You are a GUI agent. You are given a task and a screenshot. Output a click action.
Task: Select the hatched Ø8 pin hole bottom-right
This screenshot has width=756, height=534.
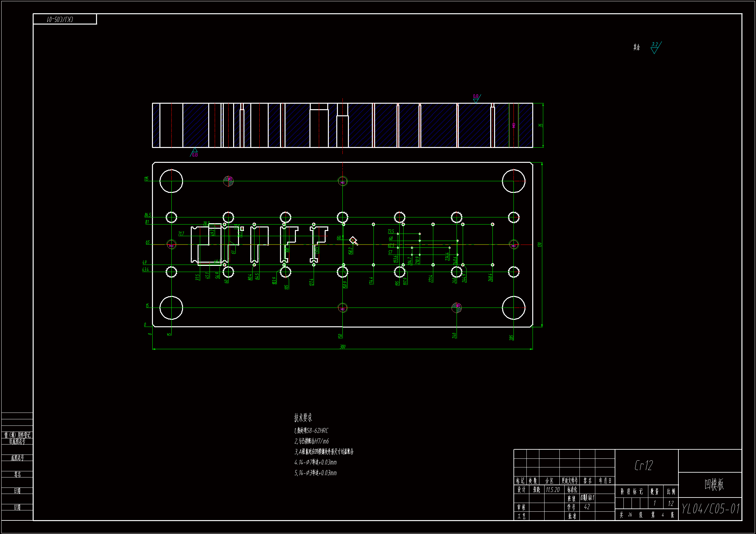(456, 307)
